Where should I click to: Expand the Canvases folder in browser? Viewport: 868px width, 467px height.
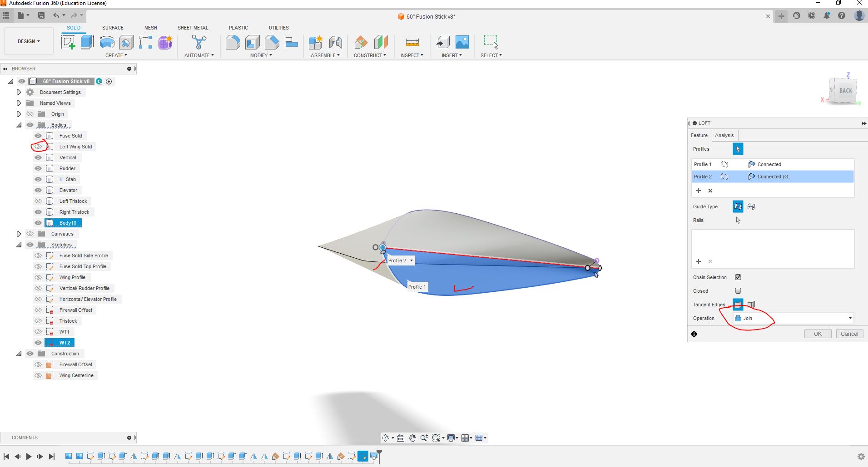pos(19,234)
